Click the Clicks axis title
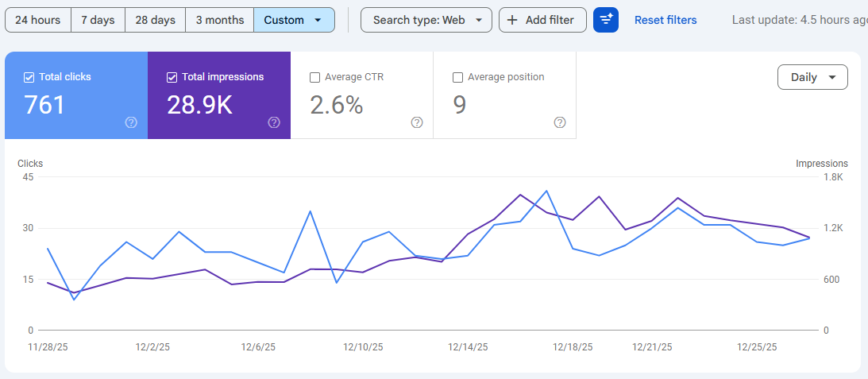 [30, 164]
